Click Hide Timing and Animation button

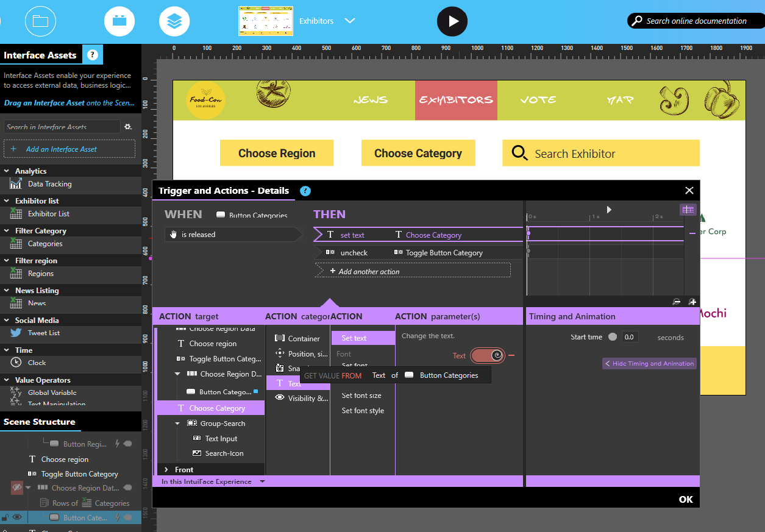coord(649,364)
